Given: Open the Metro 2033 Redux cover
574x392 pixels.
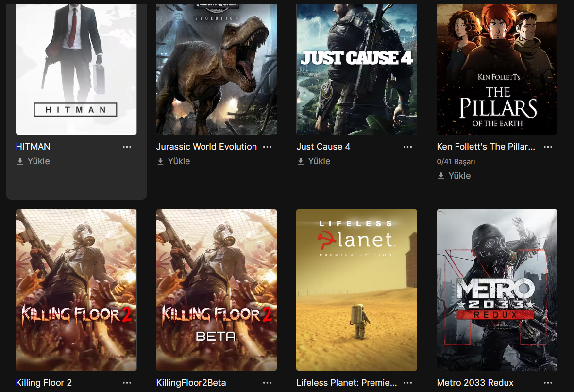Looking at the screenshot, I should click(x=497, y=290).
